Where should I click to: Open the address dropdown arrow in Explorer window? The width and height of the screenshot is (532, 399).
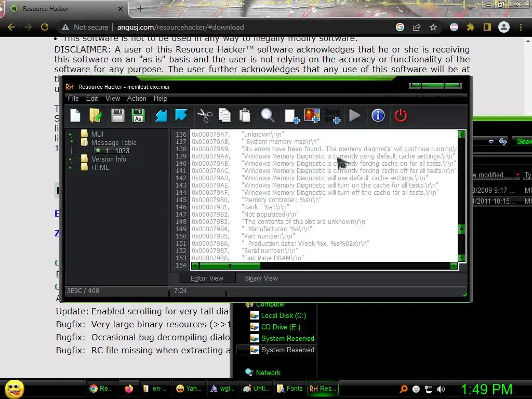click(491, 142)
